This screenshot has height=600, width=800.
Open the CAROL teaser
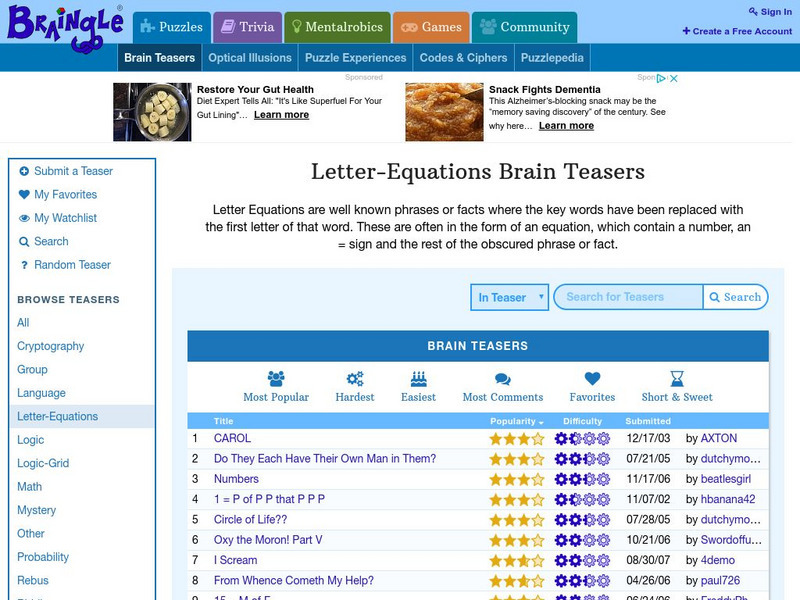click(x=232, y=438)
